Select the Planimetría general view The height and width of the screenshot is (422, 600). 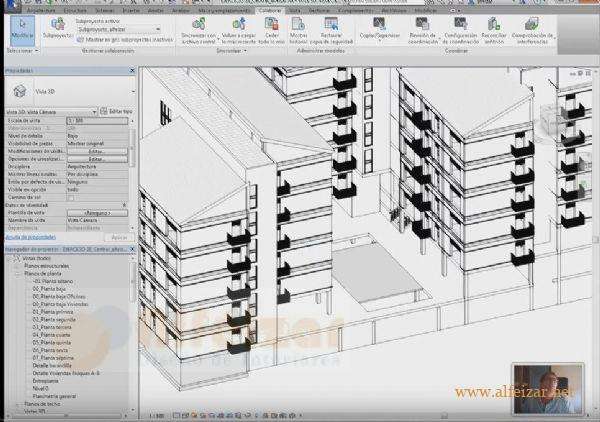(54, 396)
